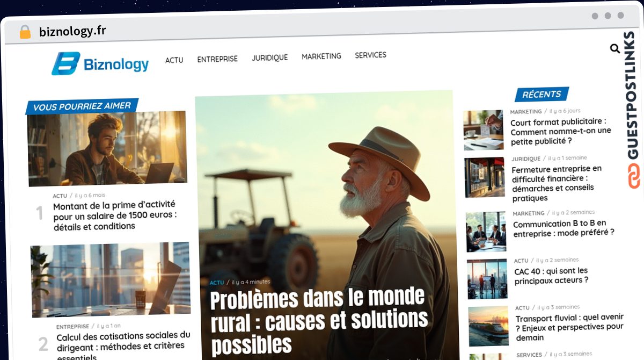
Task: Open the ENTREPRISE menu item
Action: (x=217, y=59)
